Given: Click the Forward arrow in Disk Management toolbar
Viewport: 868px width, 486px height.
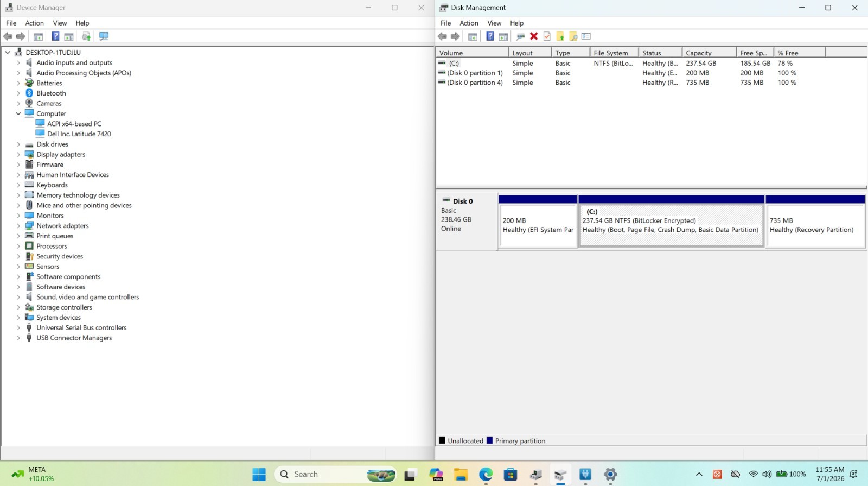Looking at the screenshot, I should (455, 36).
